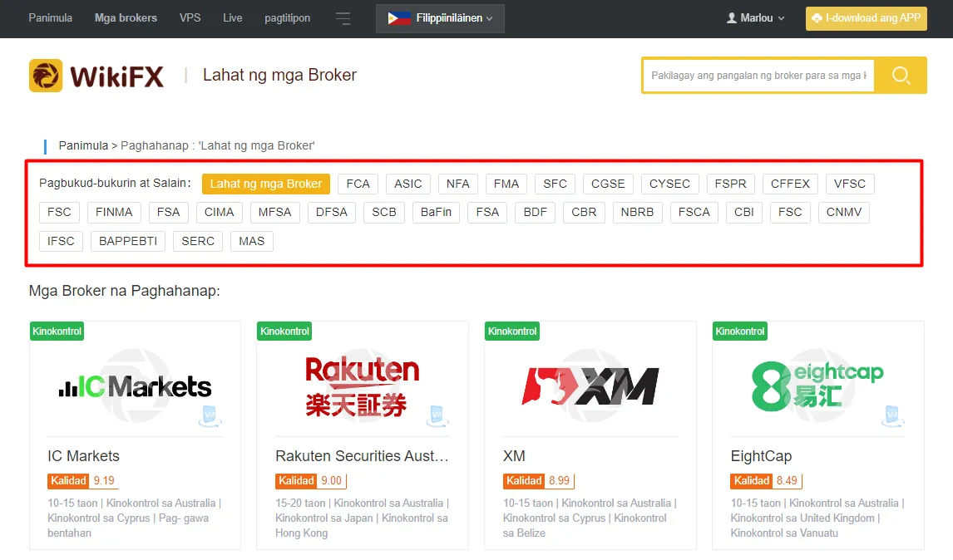Open the hamburger menu icon in the navbar
The height and width of the screenshot is (560, 953).
click(x=343, y=19)
